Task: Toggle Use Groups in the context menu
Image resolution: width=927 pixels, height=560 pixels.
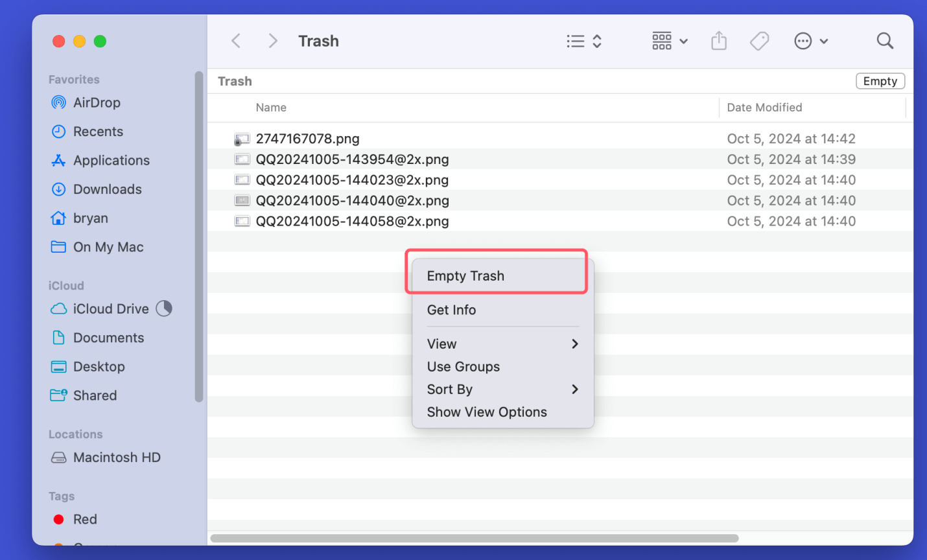Action: pos(463,366)
